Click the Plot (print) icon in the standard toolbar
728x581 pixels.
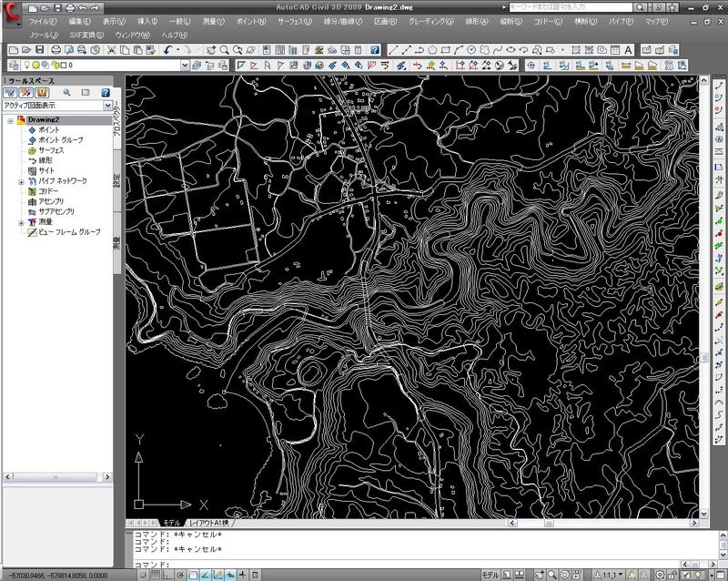click(x=56, y=50)
